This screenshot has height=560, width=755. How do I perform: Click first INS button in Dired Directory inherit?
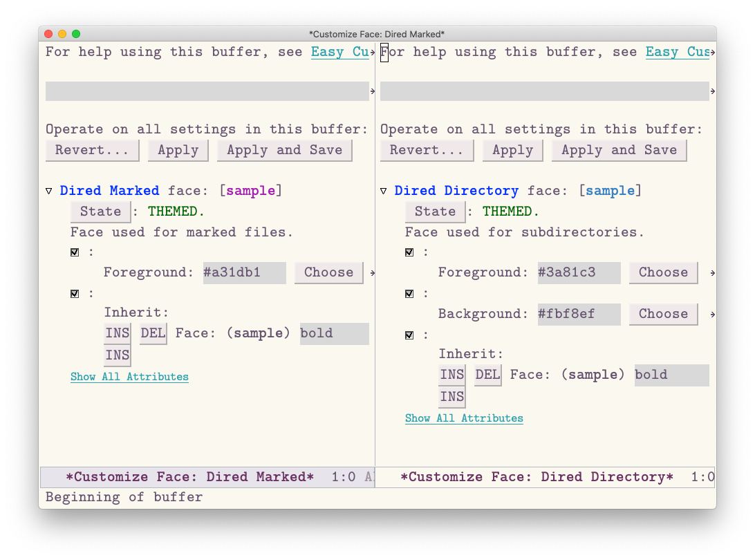pos(451,375)
